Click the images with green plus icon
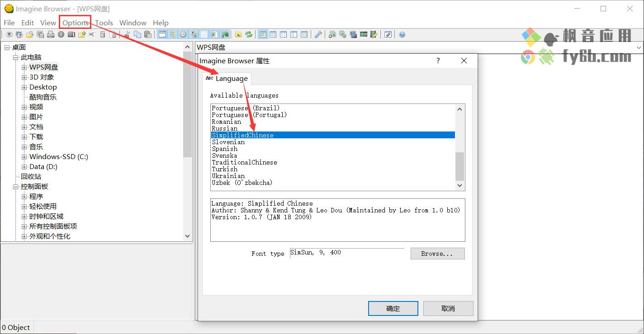This screenshot has height=334, width=644. point(332,34)
